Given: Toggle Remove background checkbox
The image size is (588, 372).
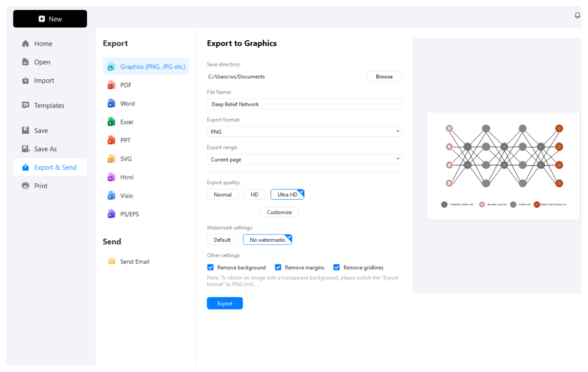Looking at the screenshot, I should 211,267.
